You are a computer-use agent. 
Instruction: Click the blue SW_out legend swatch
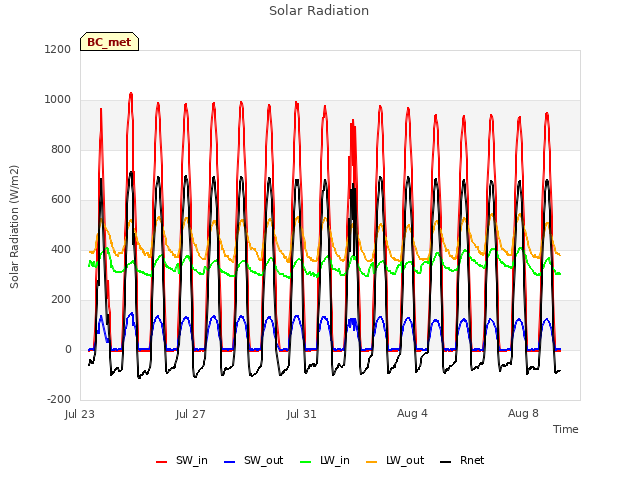point(230,462)
